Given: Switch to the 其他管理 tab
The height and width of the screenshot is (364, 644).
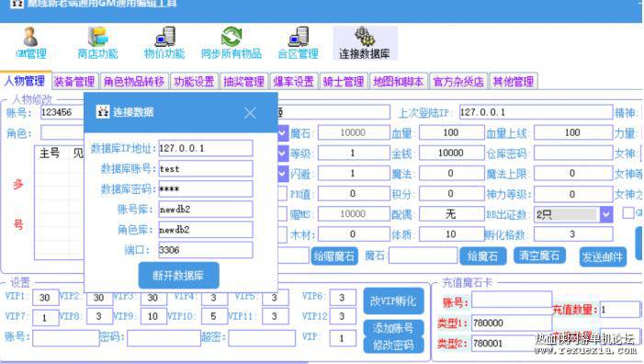Looking at the screenshot, I should (514, 81).
